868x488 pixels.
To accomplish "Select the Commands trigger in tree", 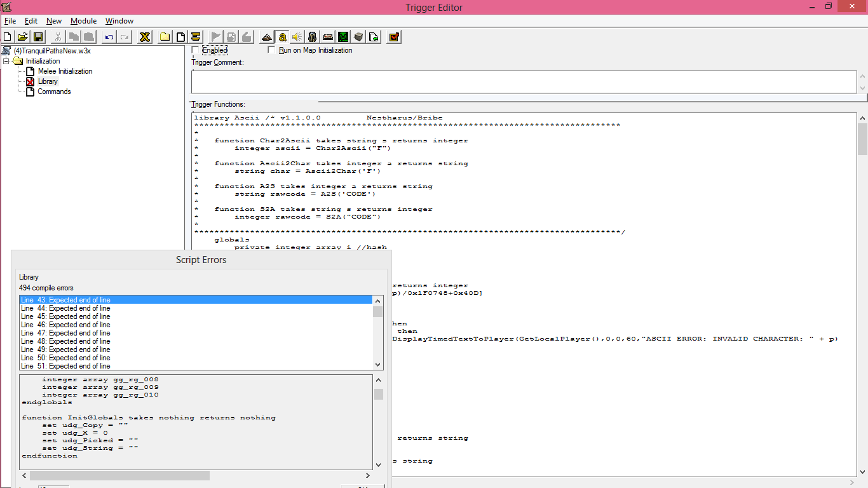I will tap(54, 91).
